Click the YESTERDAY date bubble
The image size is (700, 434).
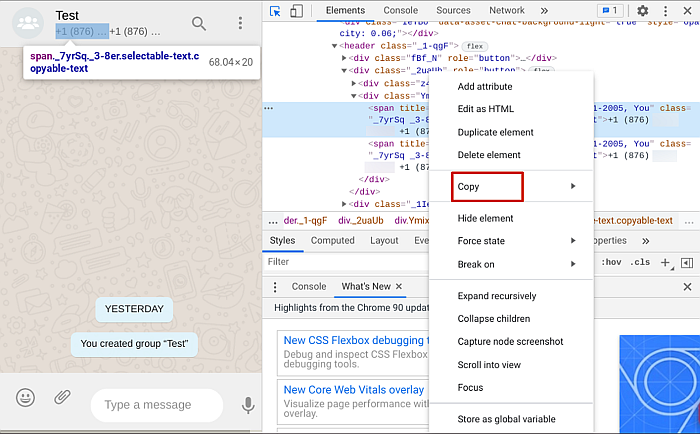(134, 309)
